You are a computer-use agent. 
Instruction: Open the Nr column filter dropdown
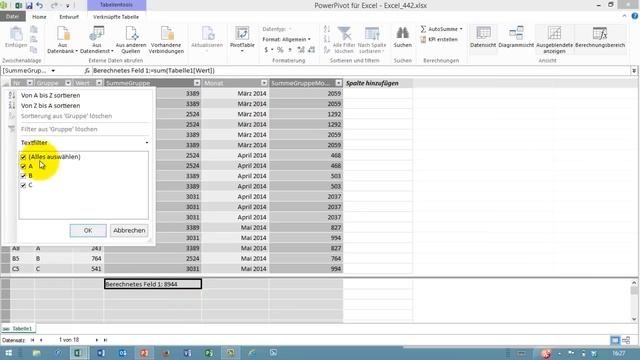point(29,83)
